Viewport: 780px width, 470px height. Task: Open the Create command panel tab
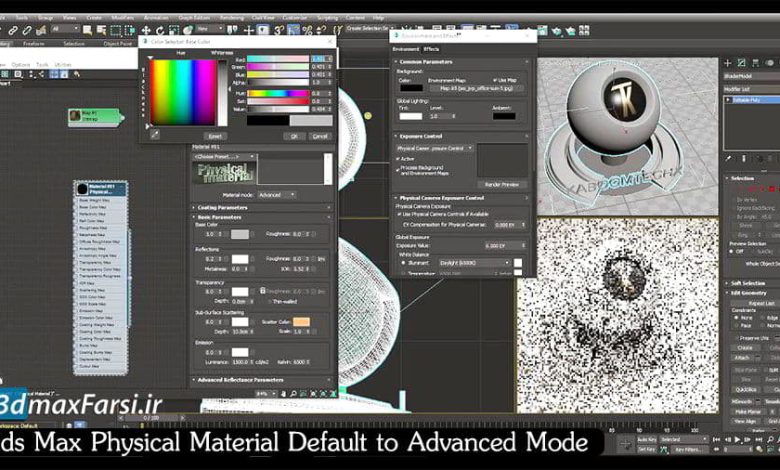coord(727,63)
